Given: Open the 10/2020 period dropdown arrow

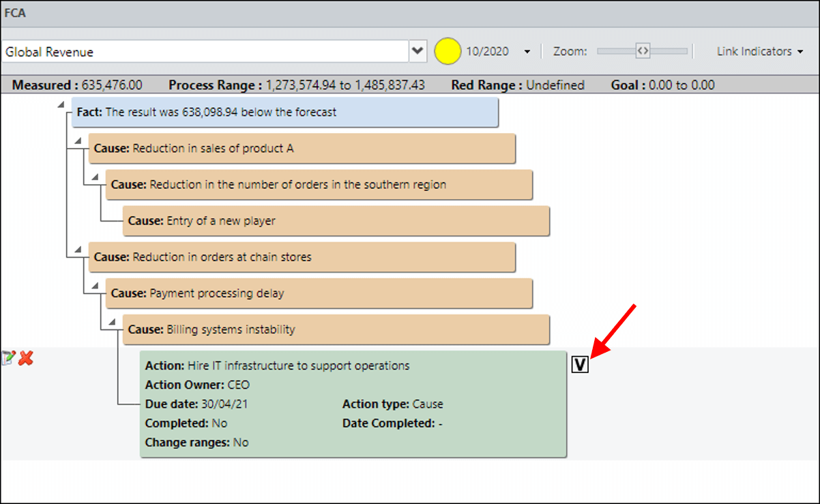Looking at the screenshot, I should [527, 52].
